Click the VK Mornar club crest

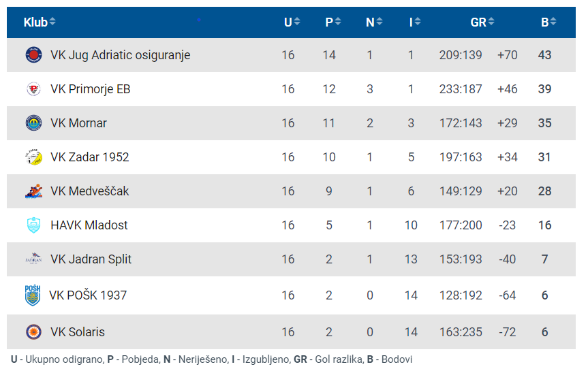(x=33, y=123)
